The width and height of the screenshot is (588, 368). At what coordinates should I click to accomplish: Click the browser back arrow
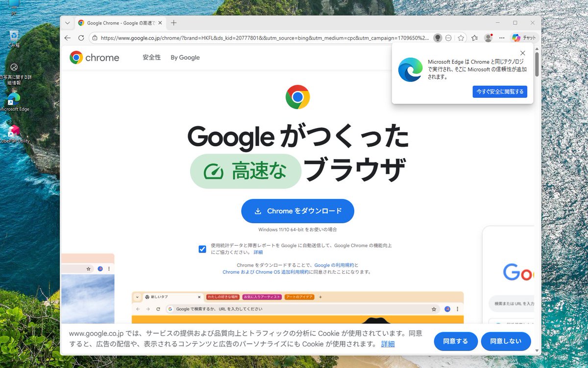68,38
